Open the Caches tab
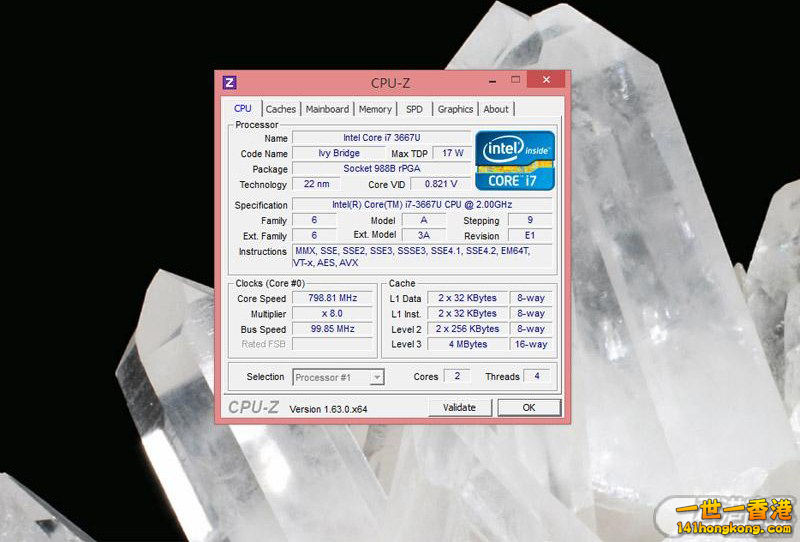800x542 pixels. [280, 109]
